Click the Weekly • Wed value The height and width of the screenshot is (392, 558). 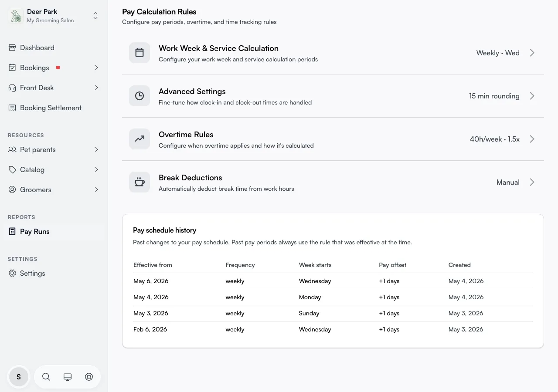498,53
